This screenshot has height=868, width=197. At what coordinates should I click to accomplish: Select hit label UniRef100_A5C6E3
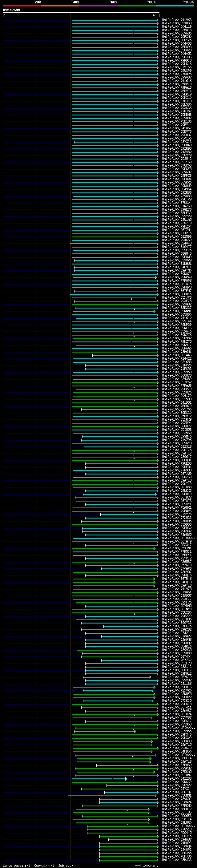[176, 816]
